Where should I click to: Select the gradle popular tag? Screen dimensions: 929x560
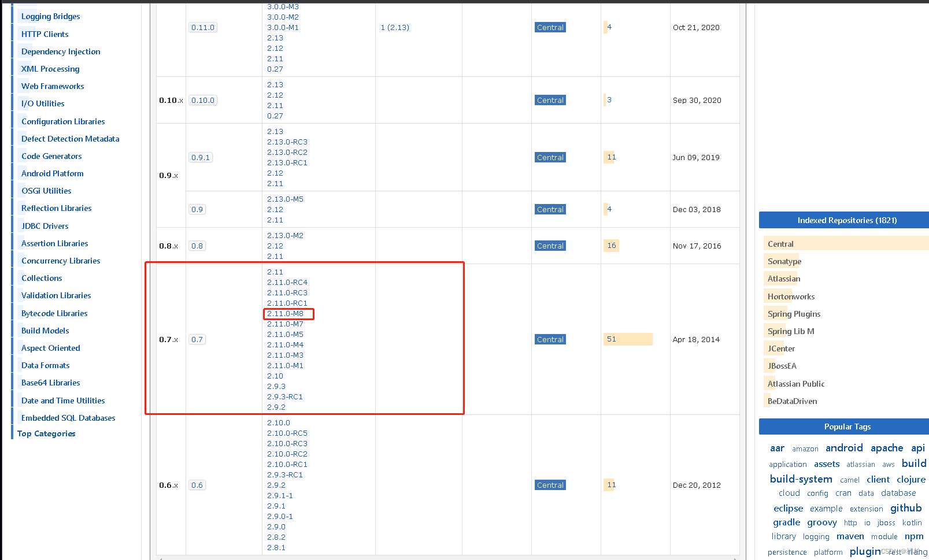coord(787,522)
